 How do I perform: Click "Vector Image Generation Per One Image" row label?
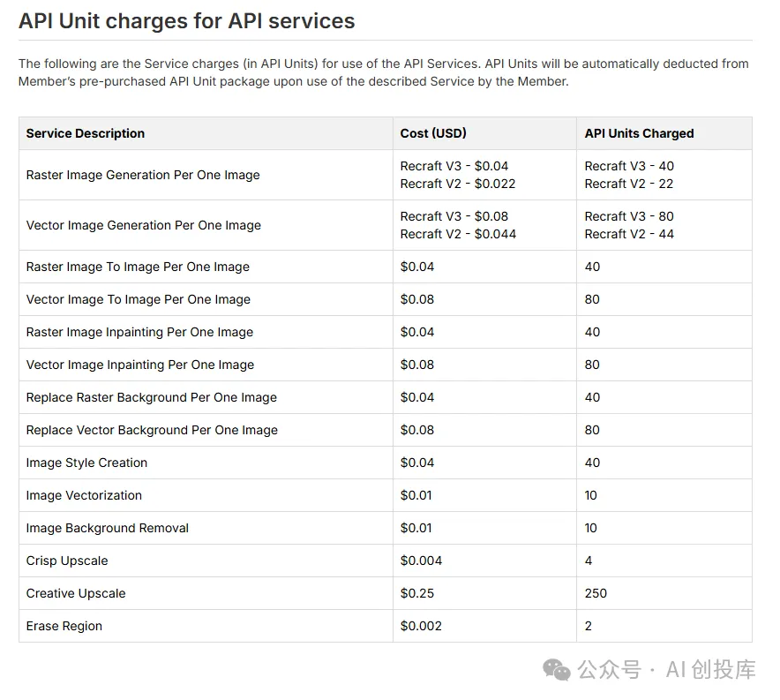(x=143, y=225)
